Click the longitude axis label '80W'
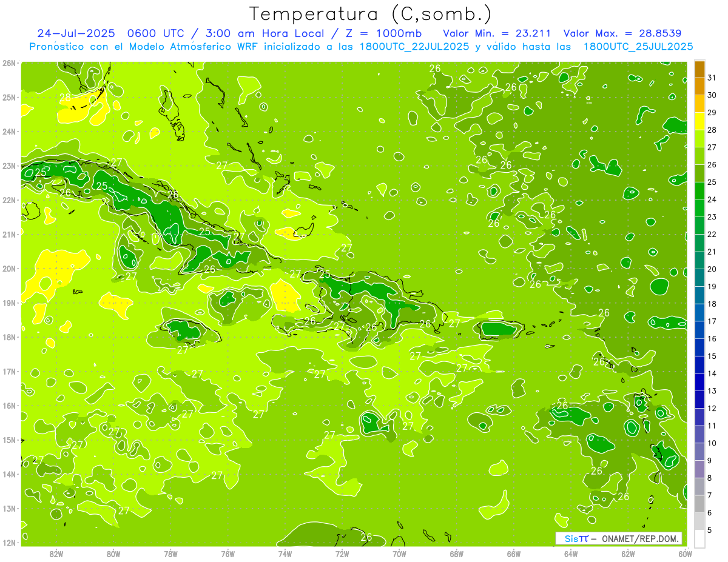728x562 pixels. 113,553
